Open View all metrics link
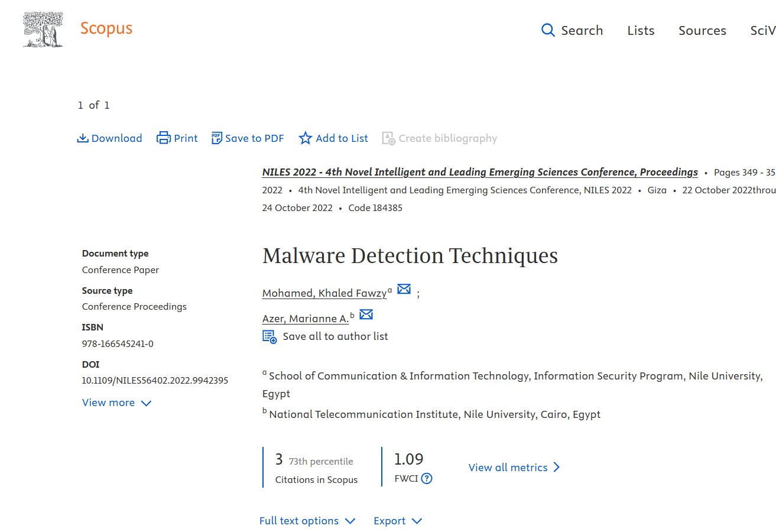 tap(514, 468)
